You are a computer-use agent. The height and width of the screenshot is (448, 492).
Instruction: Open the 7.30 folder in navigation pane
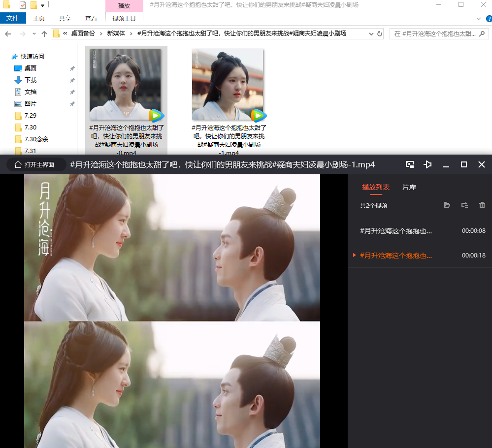tap(31, 128)
